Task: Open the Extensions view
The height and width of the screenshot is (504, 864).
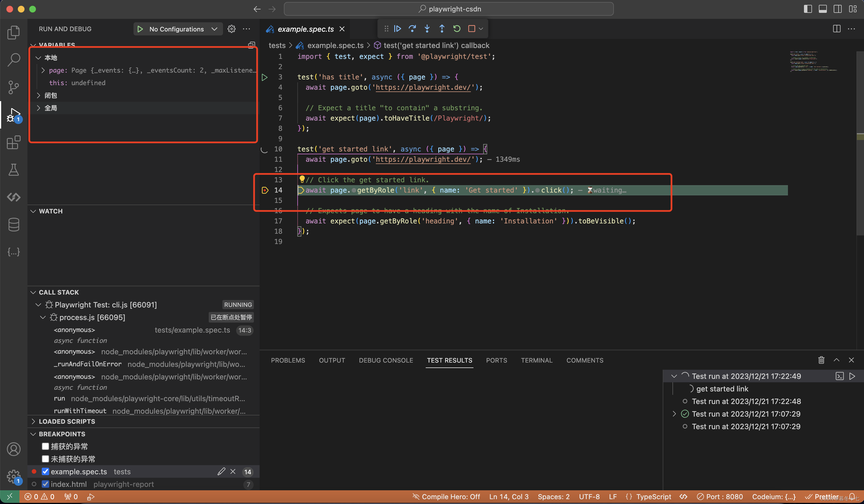Action: 14,143
